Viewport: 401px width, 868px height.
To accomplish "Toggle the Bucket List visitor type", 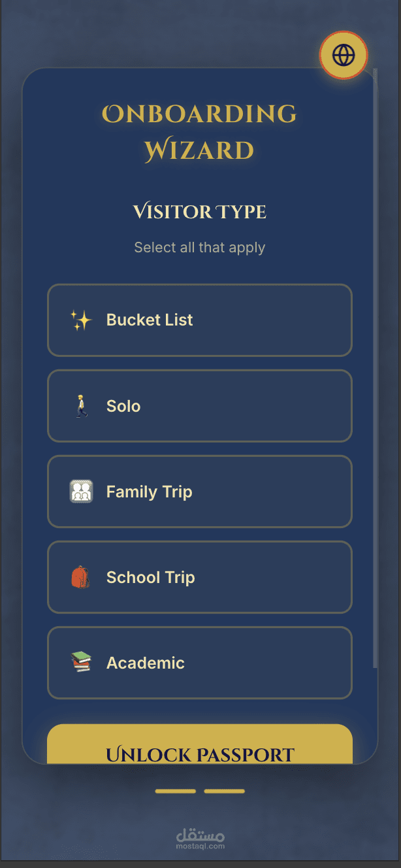I will pos(200,320).
